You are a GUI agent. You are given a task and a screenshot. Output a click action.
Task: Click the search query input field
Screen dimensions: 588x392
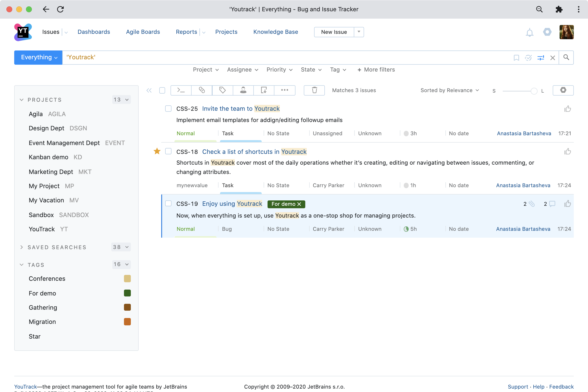[275, 58]
